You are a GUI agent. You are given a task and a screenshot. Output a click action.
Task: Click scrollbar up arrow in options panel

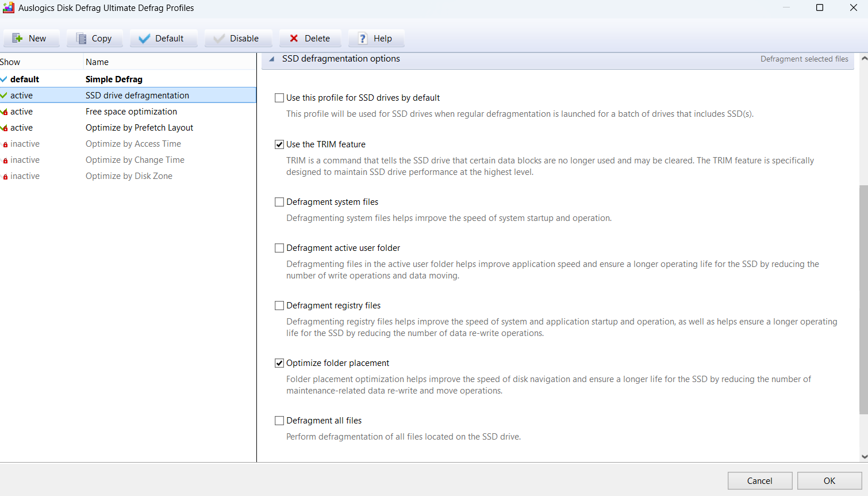(863, 59)
